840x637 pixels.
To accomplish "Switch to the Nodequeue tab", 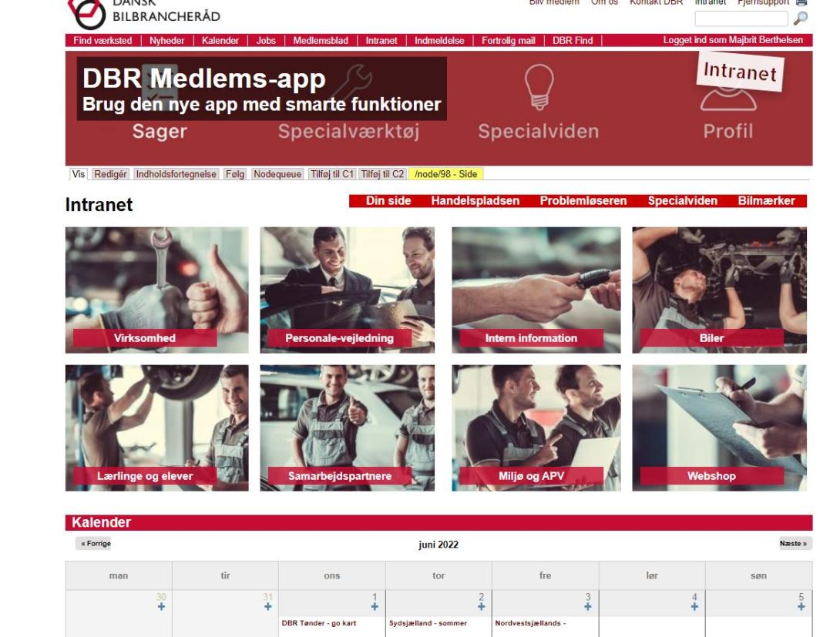I will click(278, 174).
